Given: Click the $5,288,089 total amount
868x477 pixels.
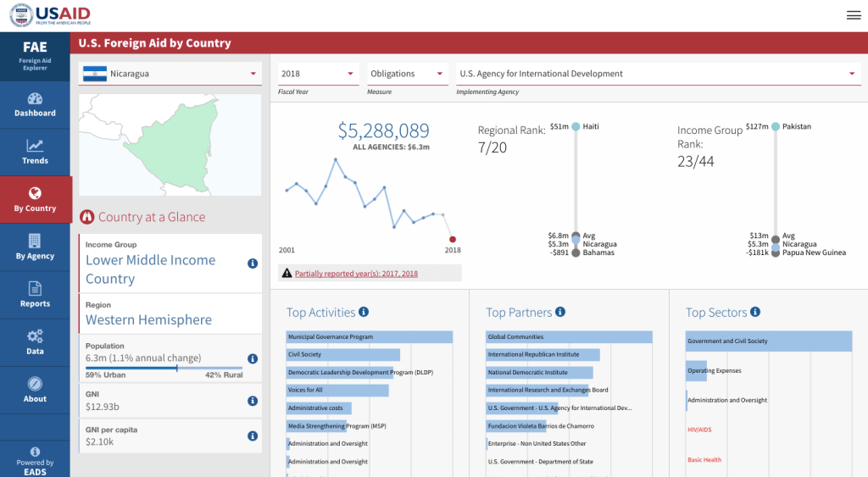Looking at the screenshot, I should coord(384,130).
